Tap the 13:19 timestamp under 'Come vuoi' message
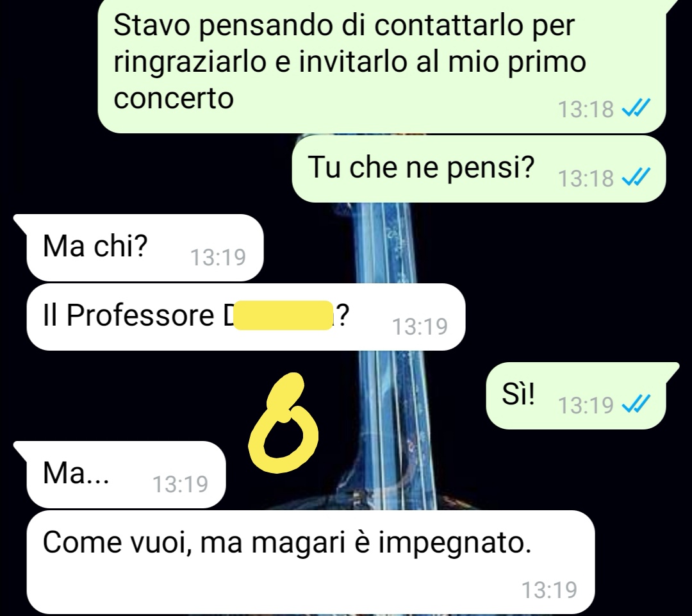692x616 pixels. (550, 590)
